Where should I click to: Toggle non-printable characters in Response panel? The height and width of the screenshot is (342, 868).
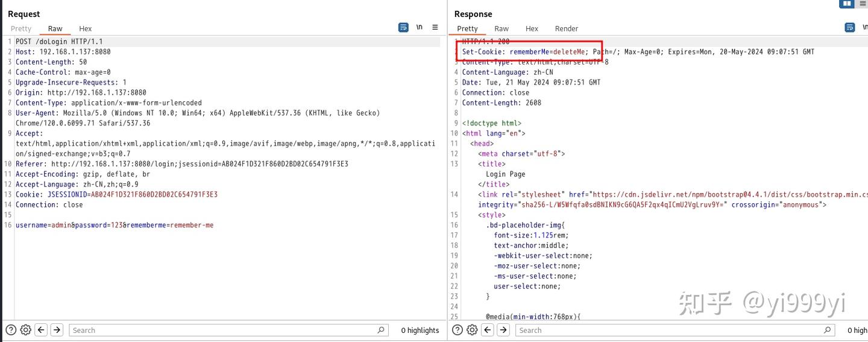(865, 28)
